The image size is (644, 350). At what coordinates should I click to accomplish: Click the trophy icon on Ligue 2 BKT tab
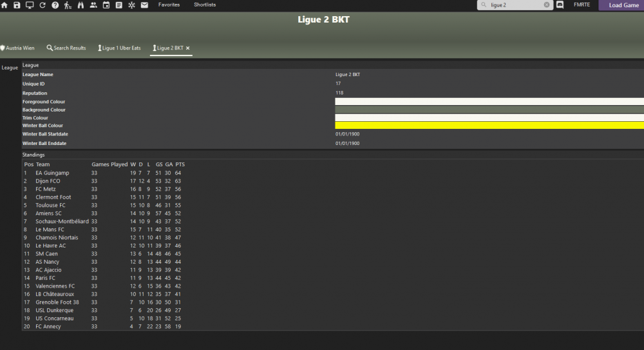155,48
